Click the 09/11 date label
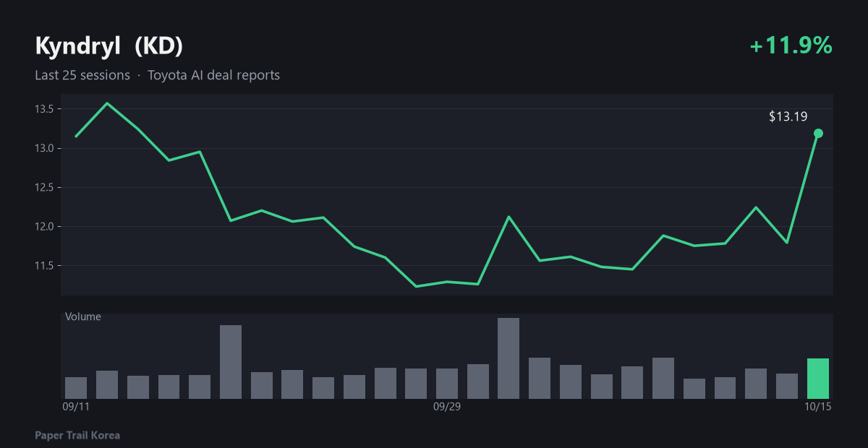 (x=76, y=407)
